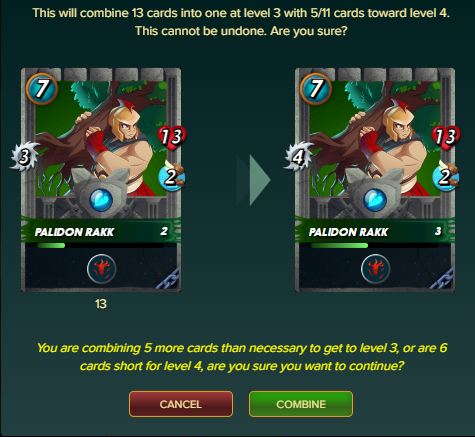
Task: Click speed 2 icon on left card
Action: [x=171, y=177]
